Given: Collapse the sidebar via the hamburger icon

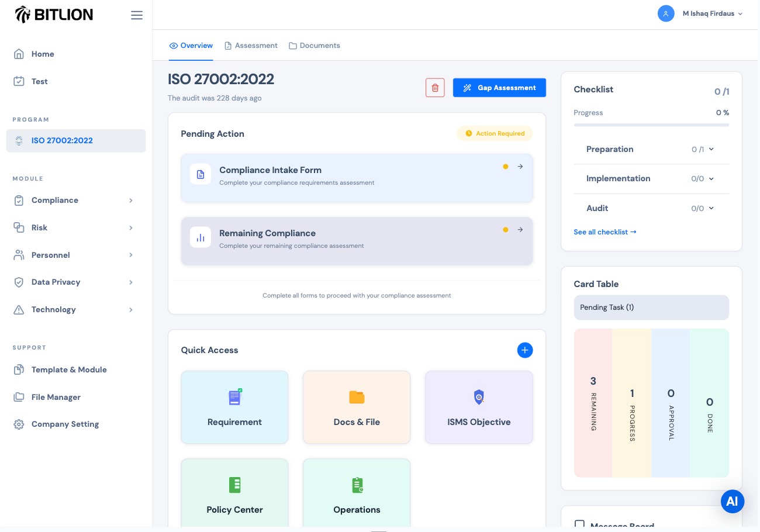Looking at the screenshot, I should [137, 15].
